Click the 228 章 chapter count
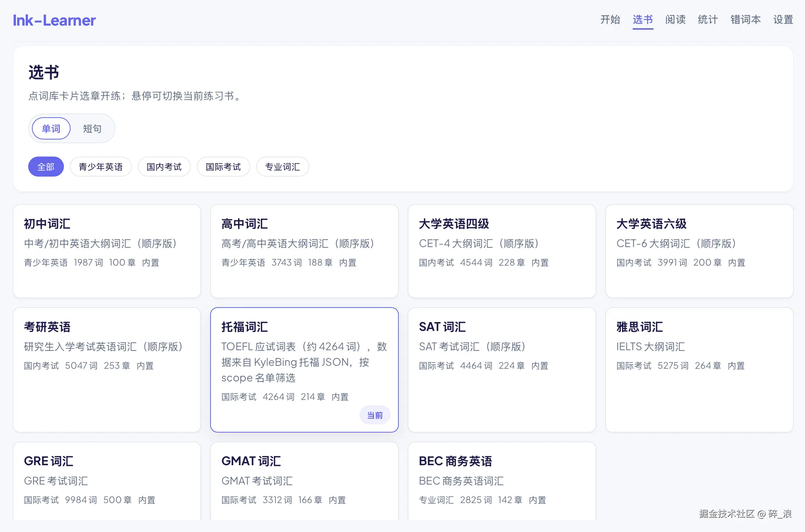Screen dimensions: 805x532 point(512,262)
